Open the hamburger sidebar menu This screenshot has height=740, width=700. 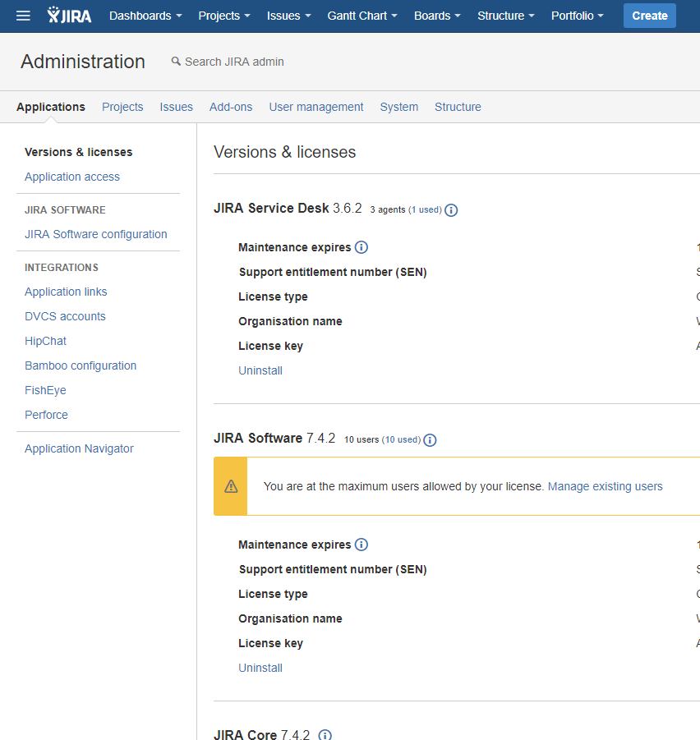pos(23,16)
